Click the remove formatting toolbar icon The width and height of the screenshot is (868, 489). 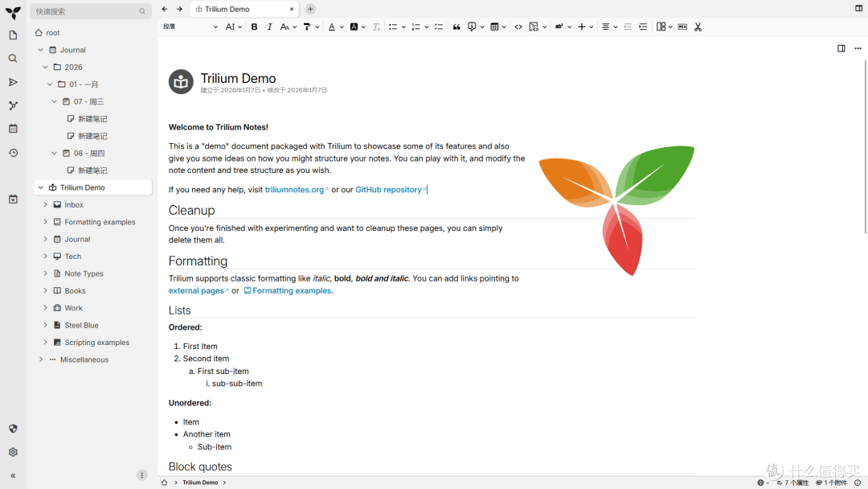pos(376,27)
